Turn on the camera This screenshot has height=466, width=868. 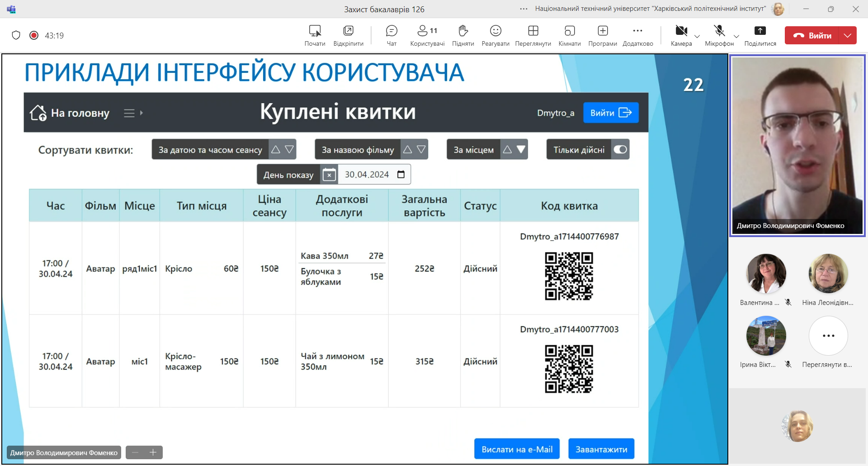pos(681,35)
